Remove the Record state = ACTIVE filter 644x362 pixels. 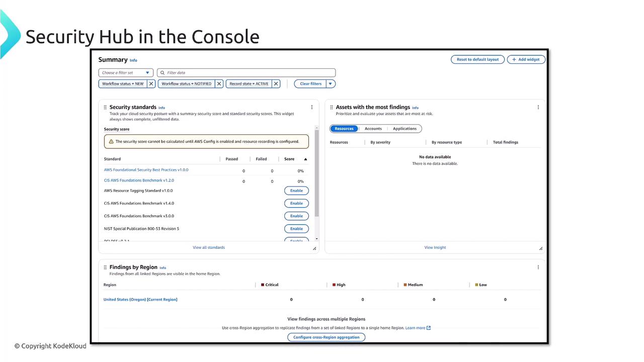(276, 84)
